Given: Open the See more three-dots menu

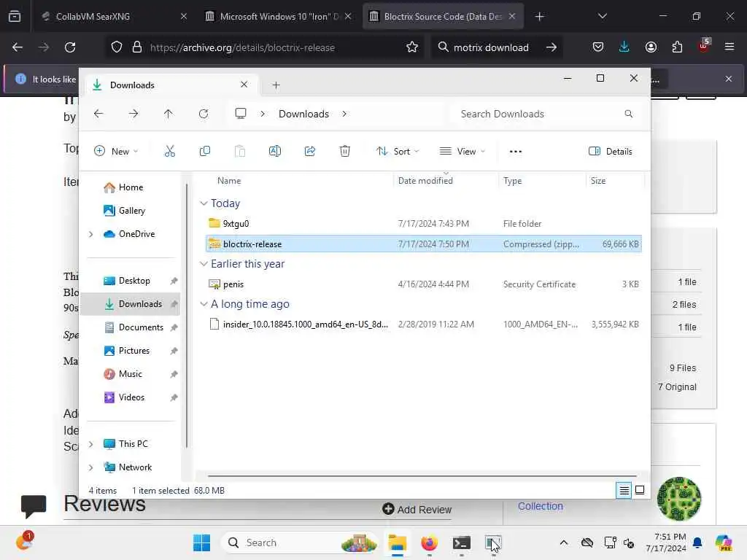Looking at the screenshot, I should click(516, 152).
